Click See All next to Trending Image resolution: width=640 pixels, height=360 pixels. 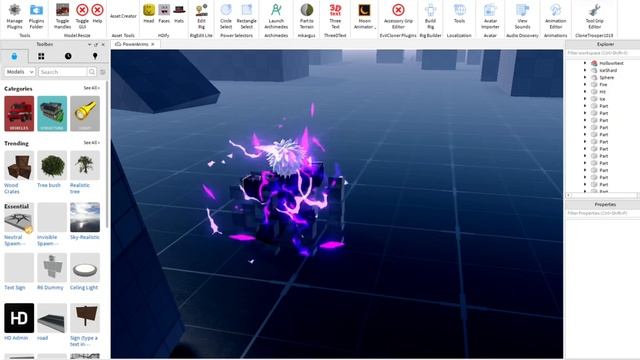pyautogui.click(x=91, y=143)
